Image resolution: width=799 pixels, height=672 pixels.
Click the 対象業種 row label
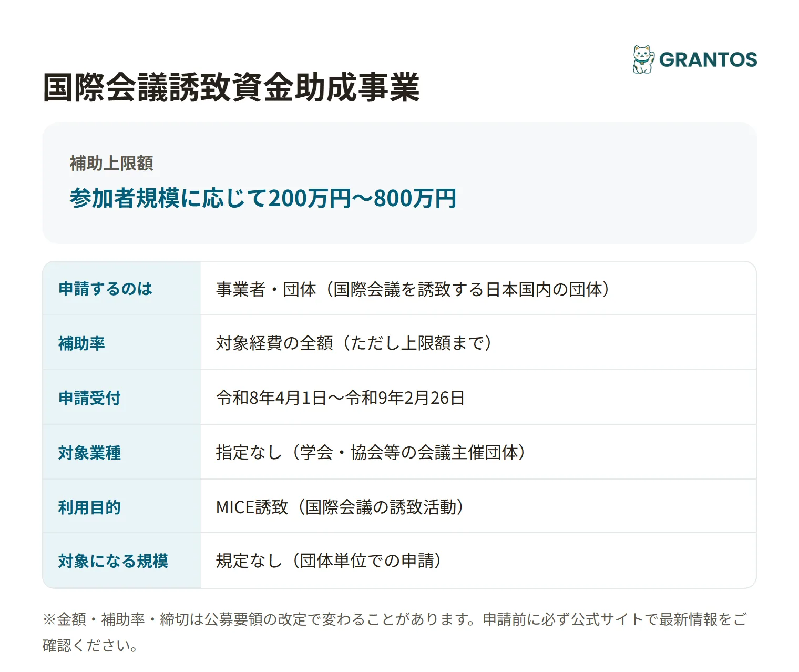89,453
